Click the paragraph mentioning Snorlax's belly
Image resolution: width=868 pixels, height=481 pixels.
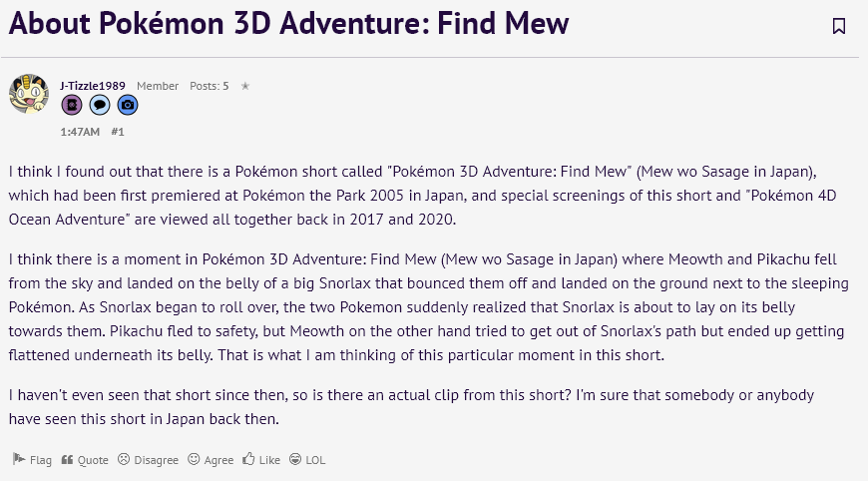[x=428, y=307]
